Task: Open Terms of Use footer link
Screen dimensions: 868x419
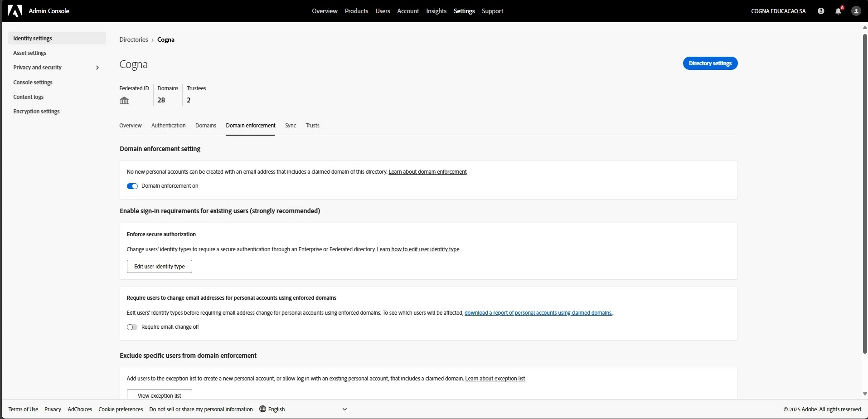Action: click(x=23, y=409)
